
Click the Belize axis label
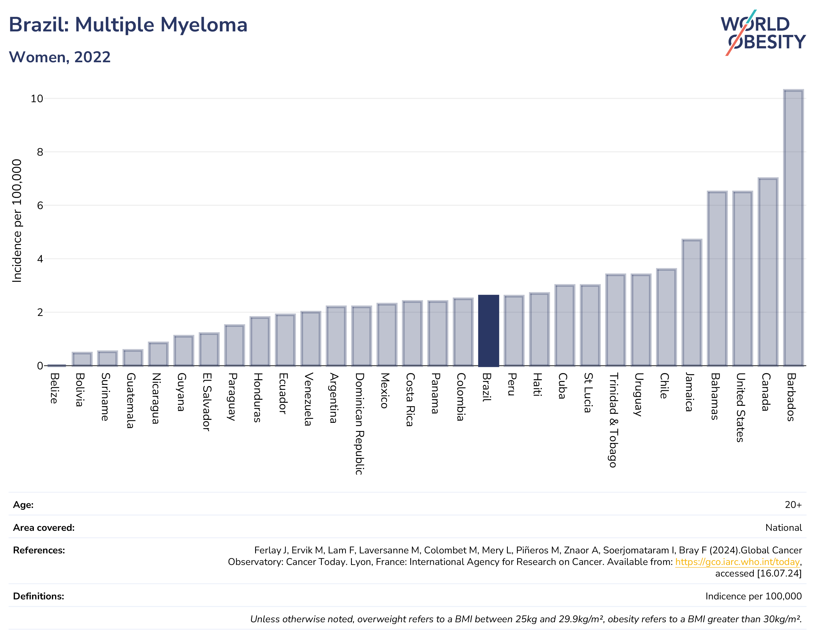tap(54, 388)
